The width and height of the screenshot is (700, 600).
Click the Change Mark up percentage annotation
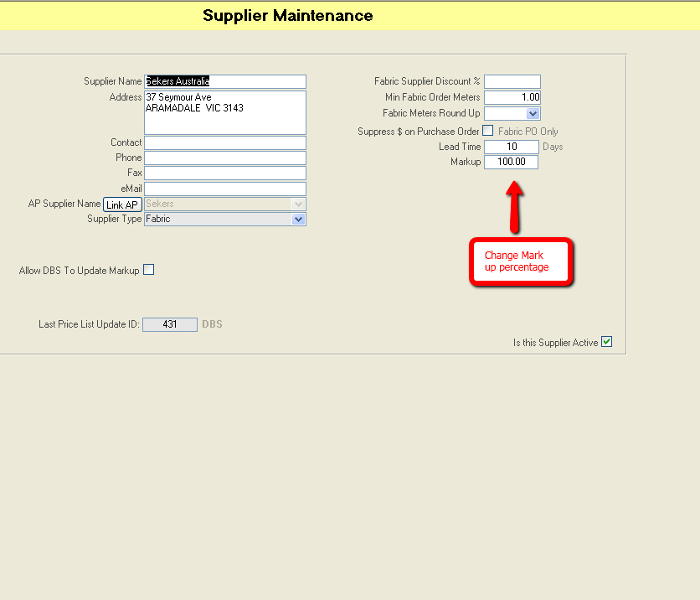521,261
